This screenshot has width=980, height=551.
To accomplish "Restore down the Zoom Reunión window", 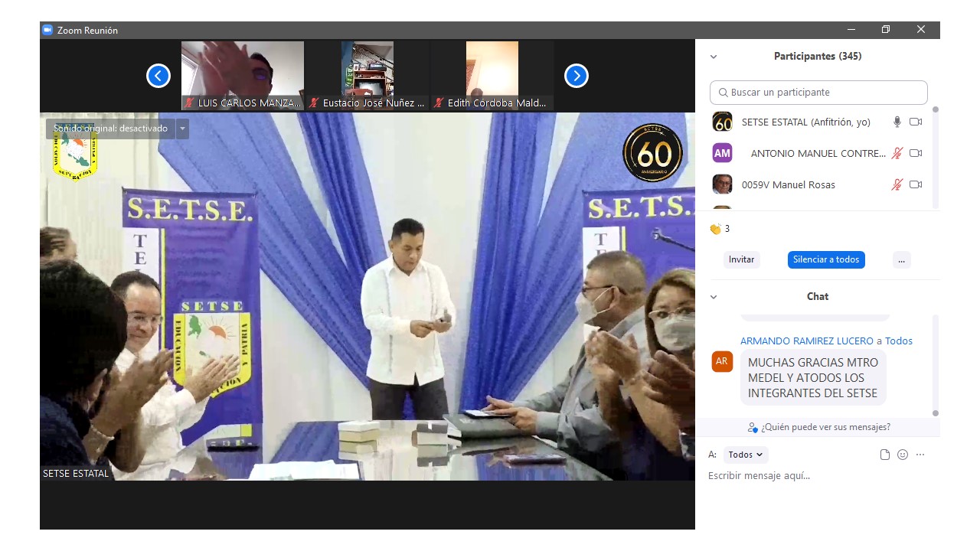I will (886, 30).
